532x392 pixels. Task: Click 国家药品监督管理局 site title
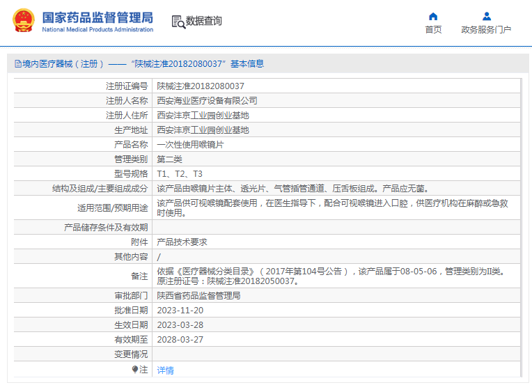pos(97,17)
